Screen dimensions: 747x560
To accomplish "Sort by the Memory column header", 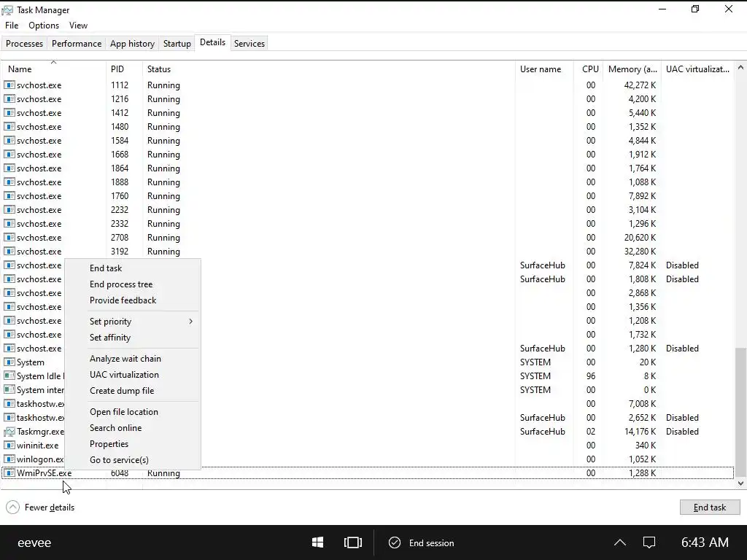I will tap(632, 69).
